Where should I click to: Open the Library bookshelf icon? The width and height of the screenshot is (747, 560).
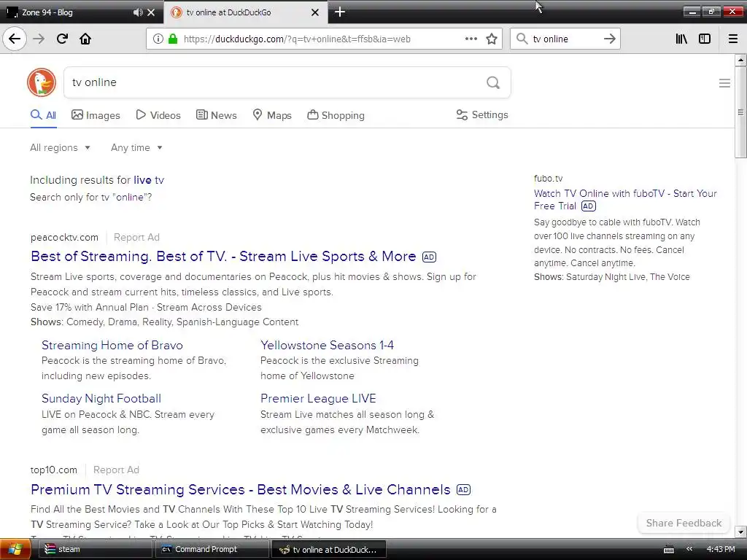682,39
